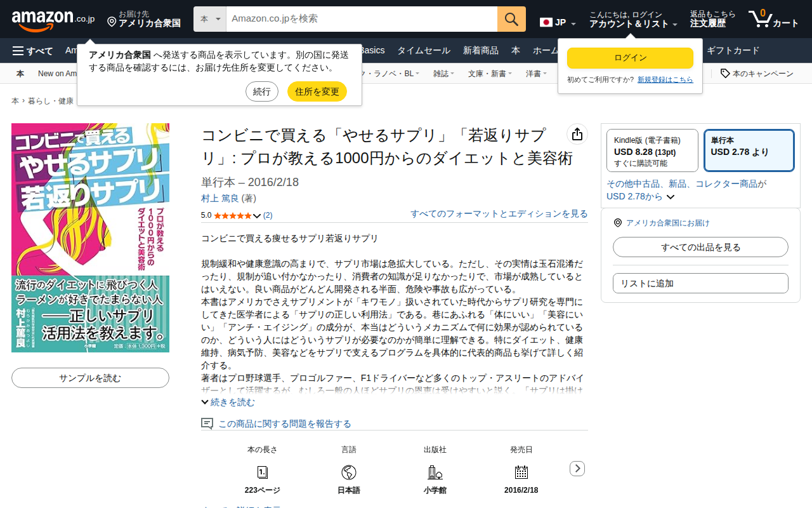
Task: Click the リストに追加 button
Action: 700,283
